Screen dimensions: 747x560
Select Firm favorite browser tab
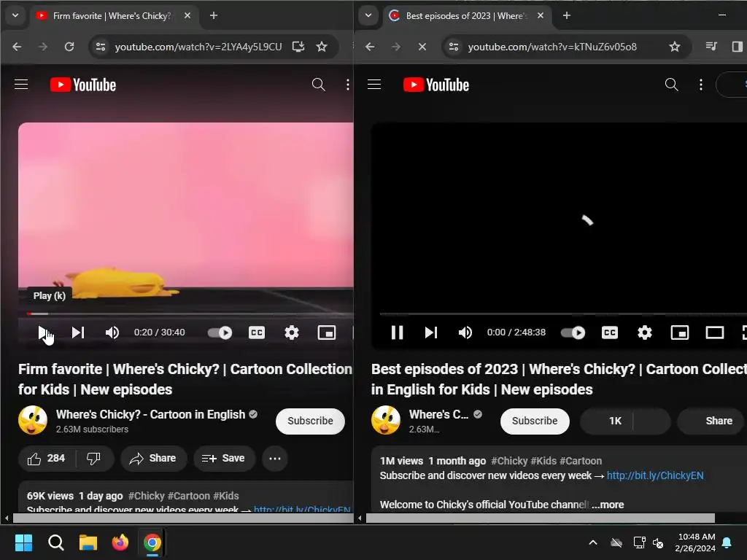click(113, 16)
